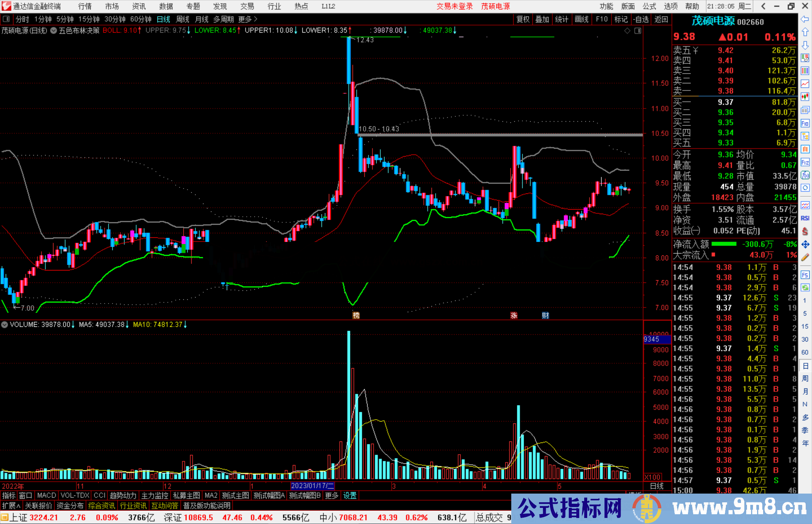Open the candlestick chart sidebar icon
The height and width of the screenshot is (524, 812).
coord(805,97)
